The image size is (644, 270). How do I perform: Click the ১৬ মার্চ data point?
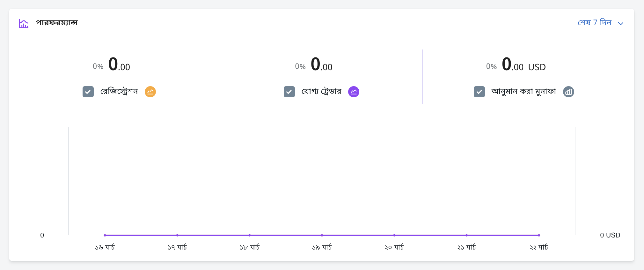click(105, 235)
